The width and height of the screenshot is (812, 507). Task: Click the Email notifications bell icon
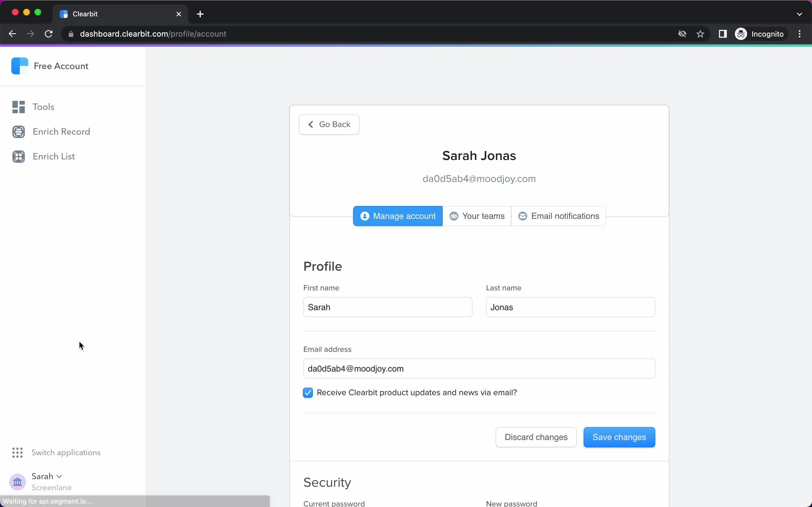[x=522, y=215]
